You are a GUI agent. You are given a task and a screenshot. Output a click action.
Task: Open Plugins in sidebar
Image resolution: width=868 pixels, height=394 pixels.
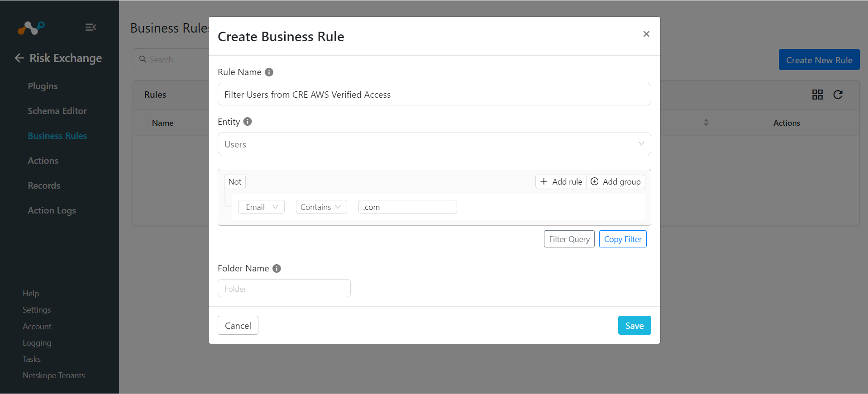pyautogui.click(x=43, y=86)
